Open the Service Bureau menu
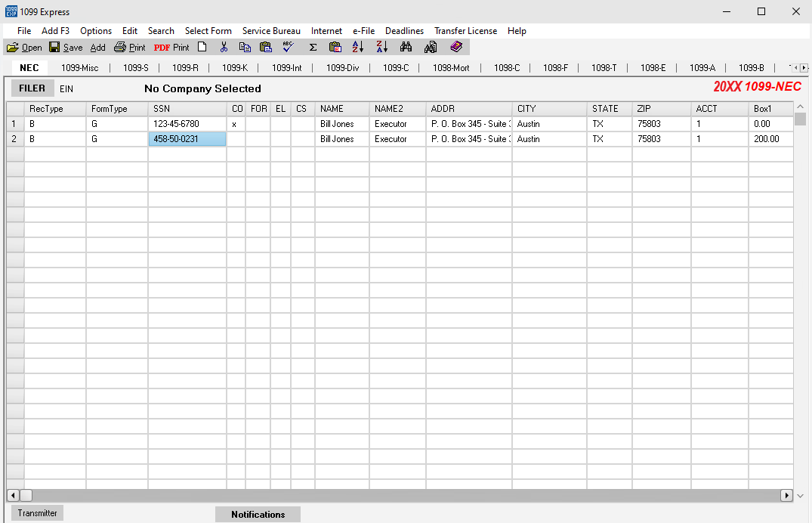Screen dimensions: 812x523 [271, 31]
